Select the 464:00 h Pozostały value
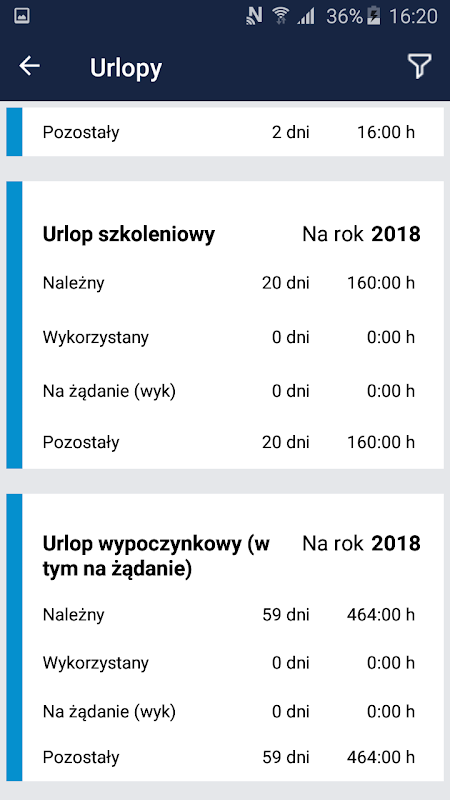The height and width of the screenshot is (800, 450). coord(381,757)
